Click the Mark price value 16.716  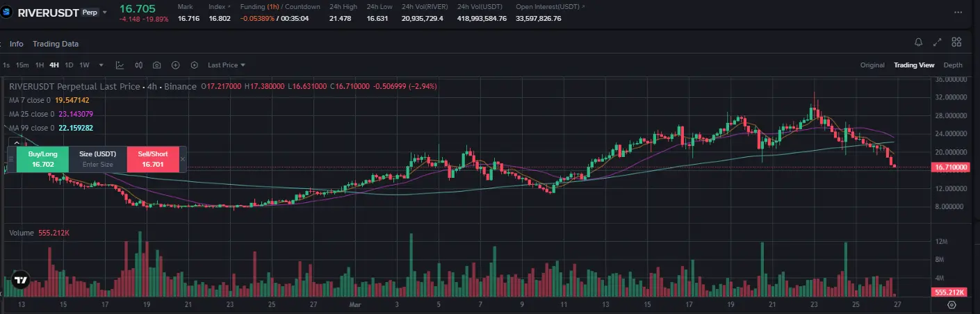point(188,18)
